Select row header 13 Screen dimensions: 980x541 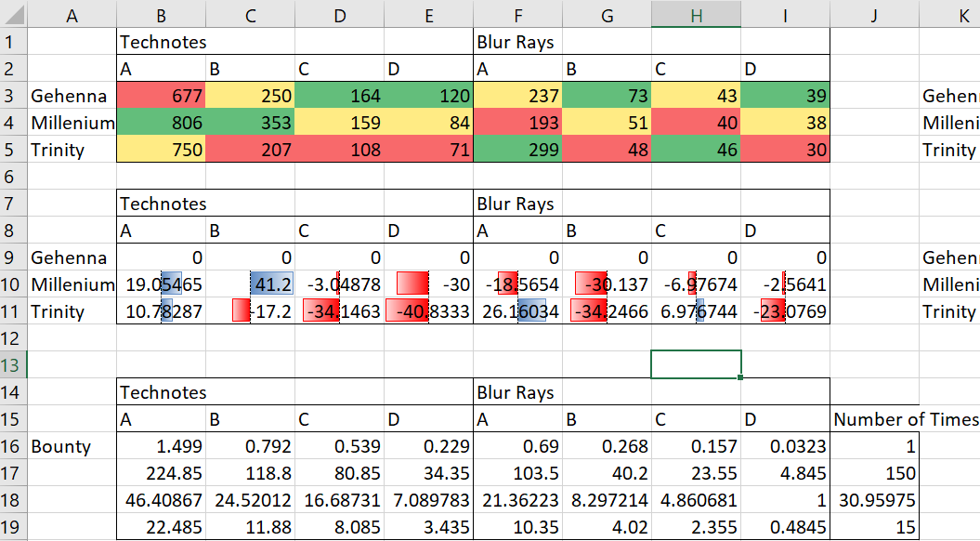click(14, 364)
